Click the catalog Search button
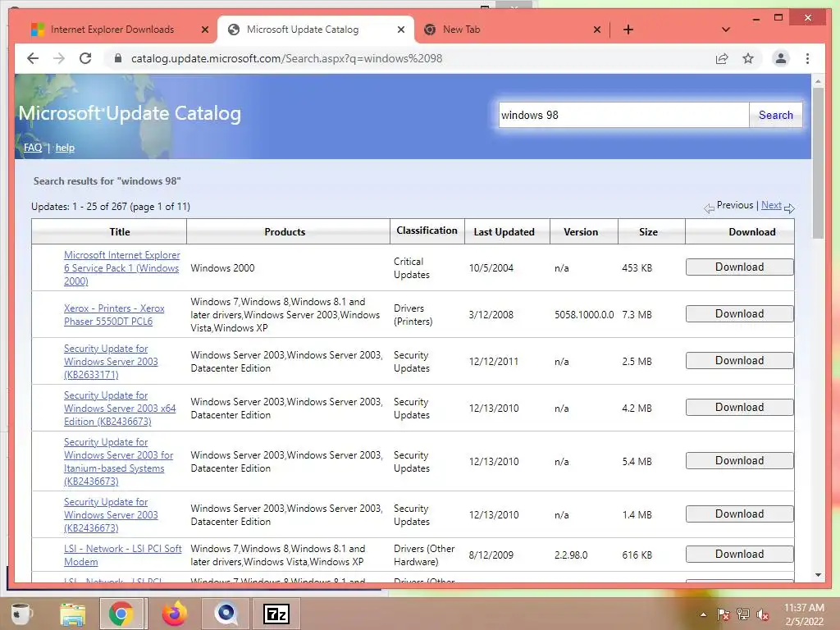The width and height of the screenshot is (840, 630). (775, 115)
